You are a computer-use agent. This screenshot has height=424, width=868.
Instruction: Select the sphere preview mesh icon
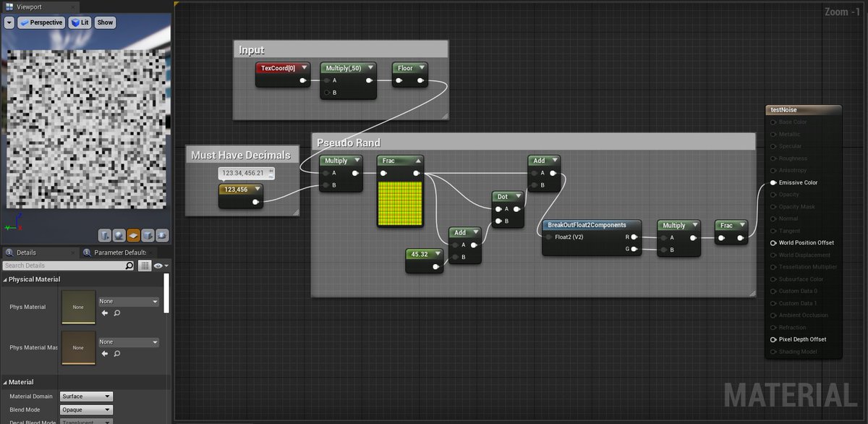coord(120,235)
